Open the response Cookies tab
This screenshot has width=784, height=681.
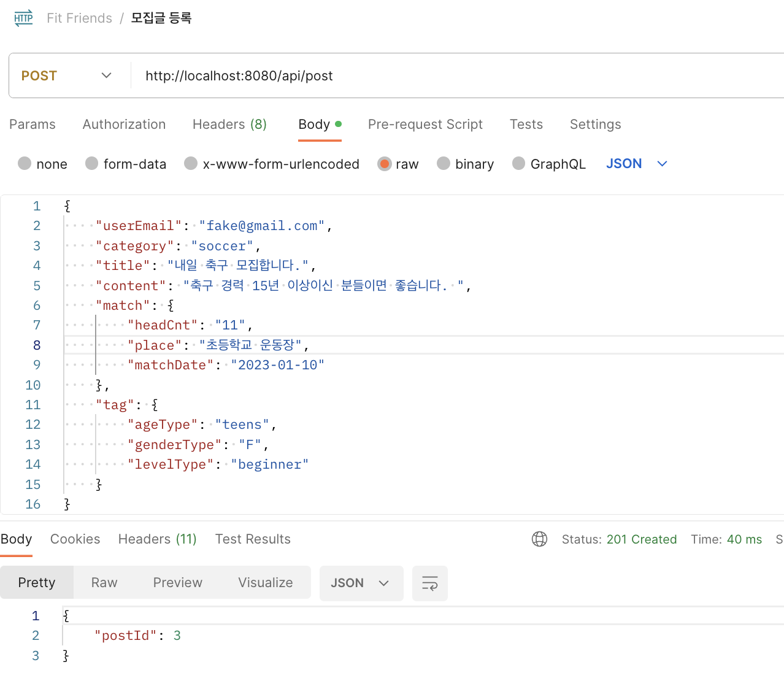75,539
